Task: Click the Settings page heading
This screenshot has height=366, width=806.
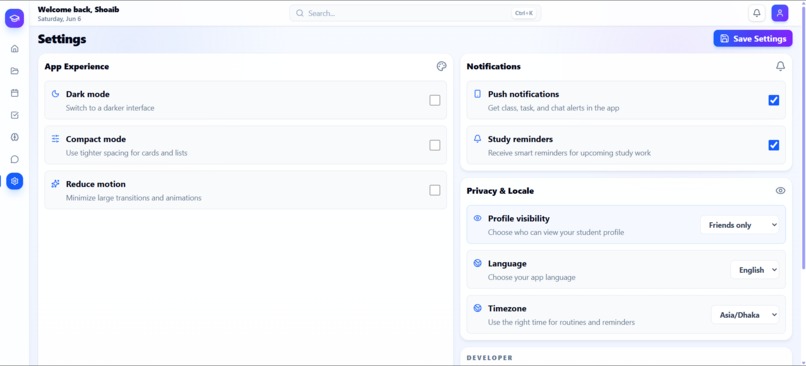Action: (62, 39)
